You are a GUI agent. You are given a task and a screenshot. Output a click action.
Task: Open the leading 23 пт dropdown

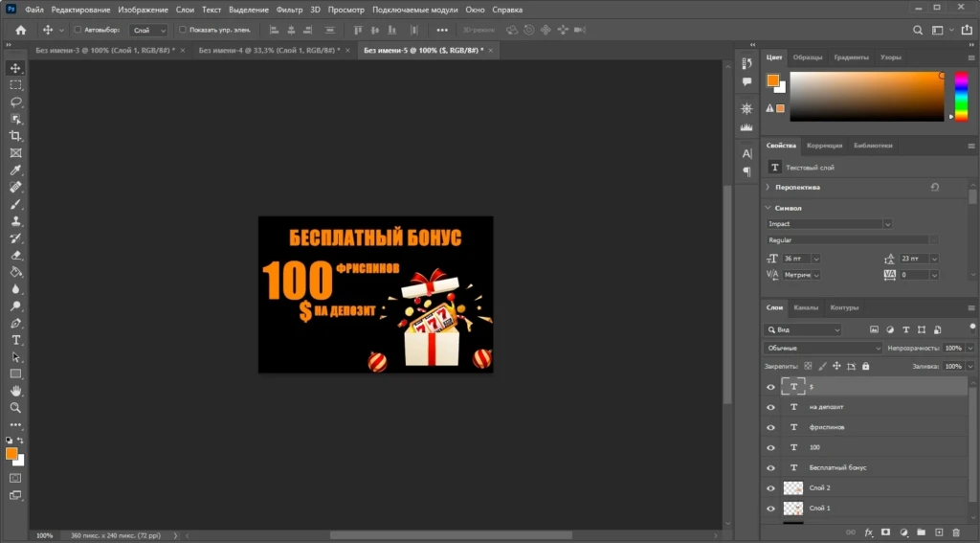click(x=934, y=259)
